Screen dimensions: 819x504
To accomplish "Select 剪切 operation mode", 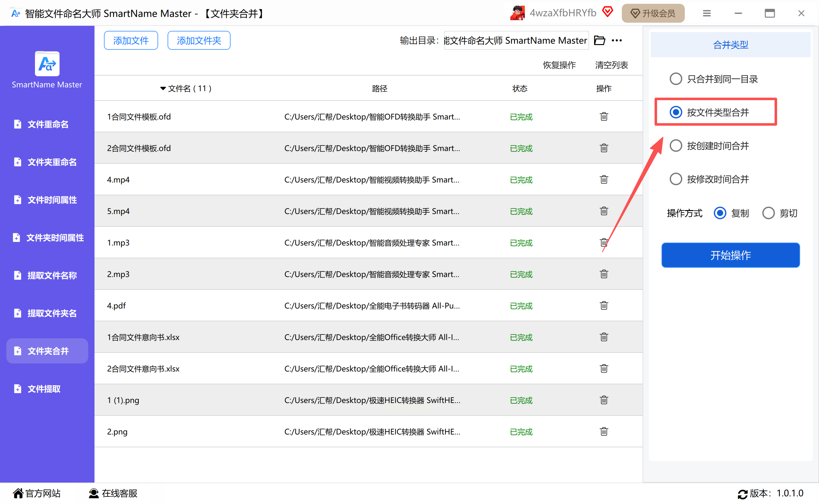I will (768, 213).
